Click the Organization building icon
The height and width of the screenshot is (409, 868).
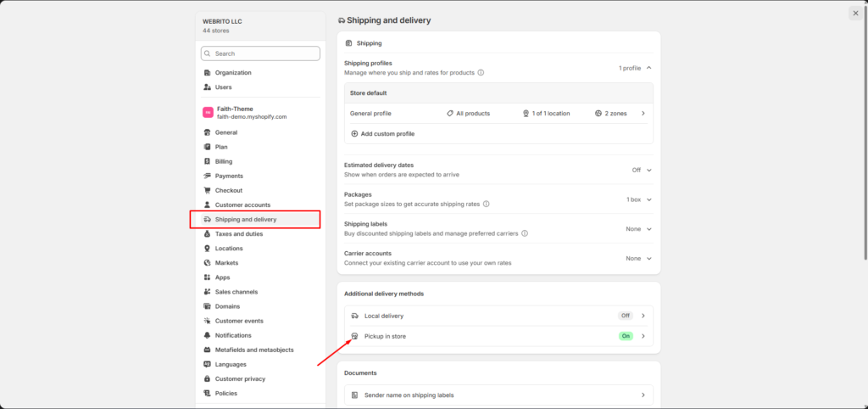tap(207, 73)
